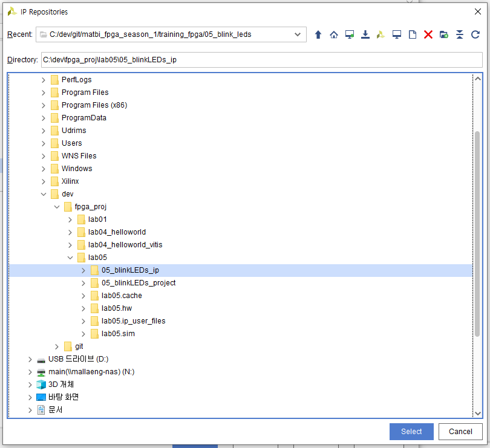
Task: Select the Program Files folder
Action: pos(85,93)
